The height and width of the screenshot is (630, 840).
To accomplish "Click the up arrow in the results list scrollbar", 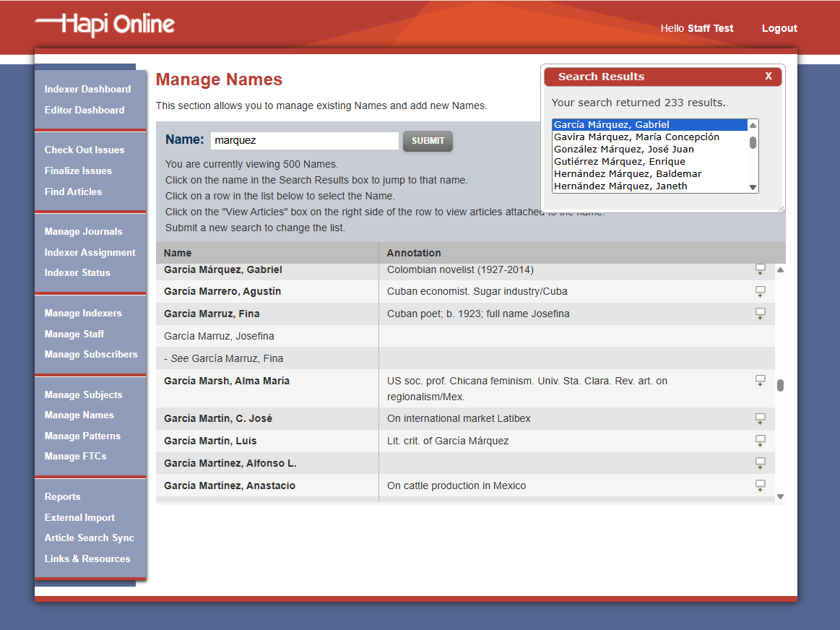I will 753,124.
